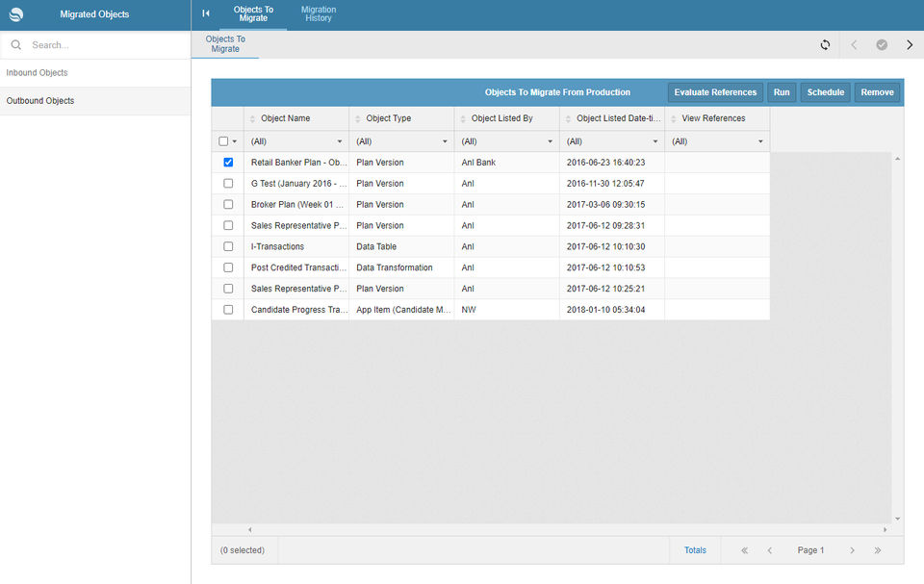Click the collapse sidebar icon
The height and width of the screenshot is (584, 924).
point(206,13)
